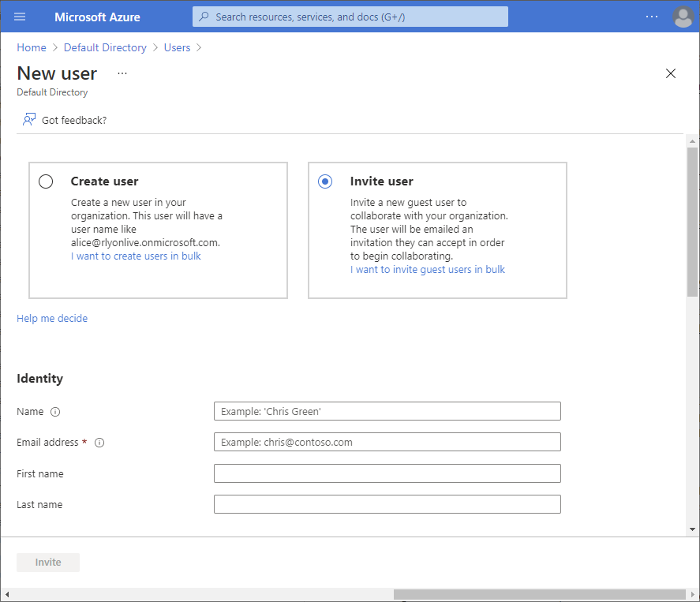700x602 pixels.
Task: Click the vertical scrollbar down arrow
Action: click(x=692, y=529)
